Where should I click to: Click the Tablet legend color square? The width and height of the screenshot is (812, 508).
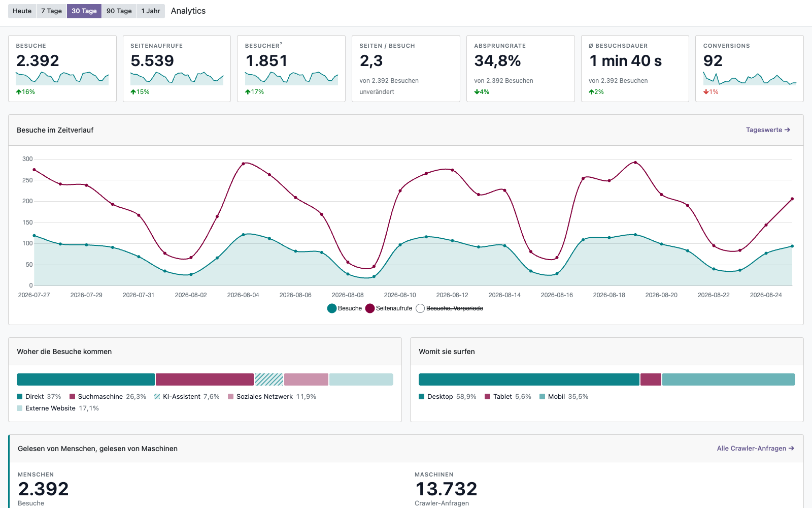point(488,397)
